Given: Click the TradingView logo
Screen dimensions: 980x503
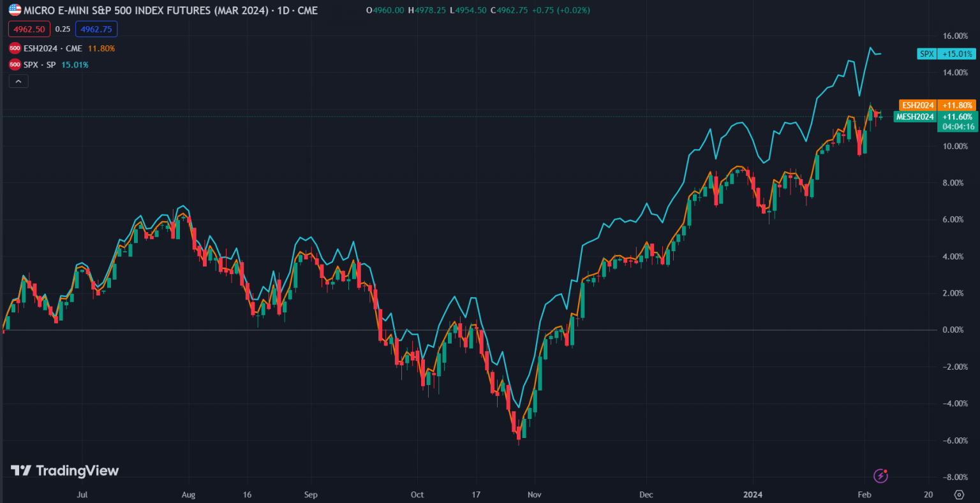Looking at the screenshot, I should (x=64, y=471).
